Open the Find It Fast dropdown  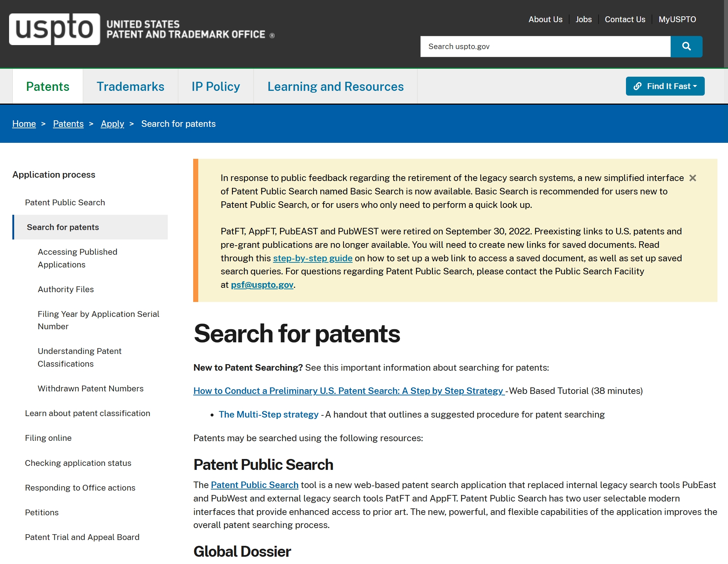click(x=665, y=86)
